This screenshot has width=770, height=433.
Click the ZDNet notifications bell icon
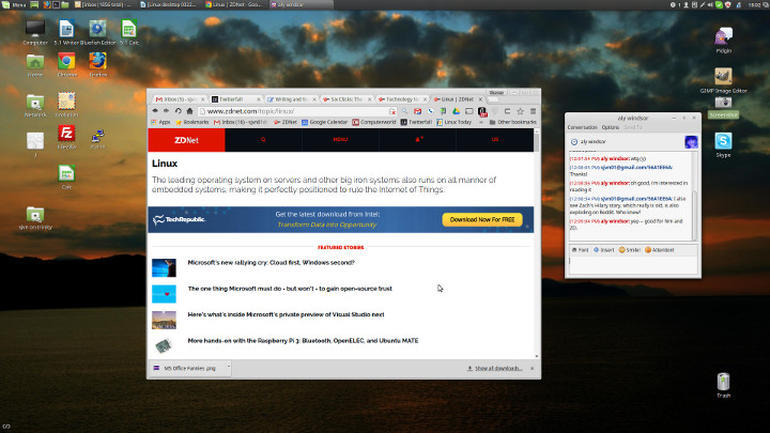pos(419,139)
